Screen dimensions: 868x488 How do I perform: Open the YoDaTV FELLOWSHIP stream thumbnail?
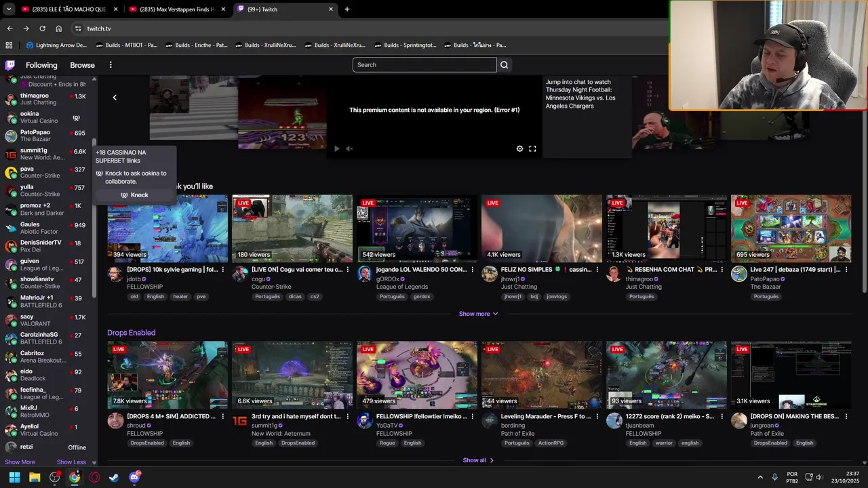coord(417,375)
